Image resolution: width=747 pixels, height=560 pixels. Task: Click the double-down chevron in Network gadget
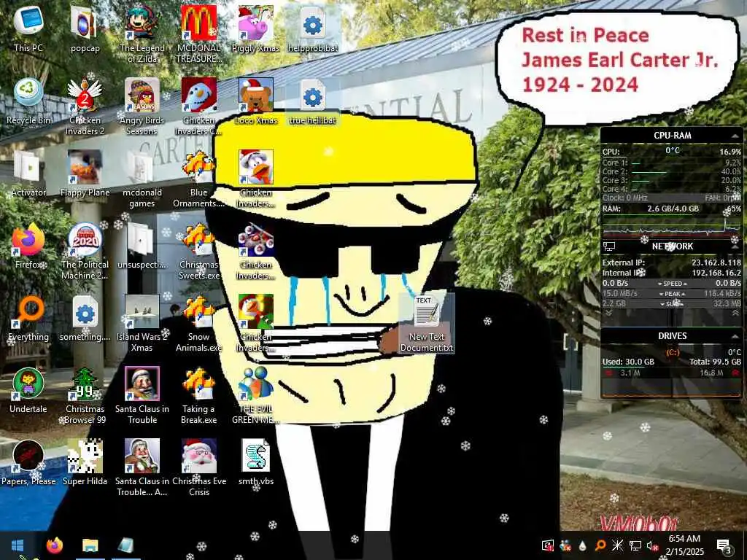(x=609, y=313)
